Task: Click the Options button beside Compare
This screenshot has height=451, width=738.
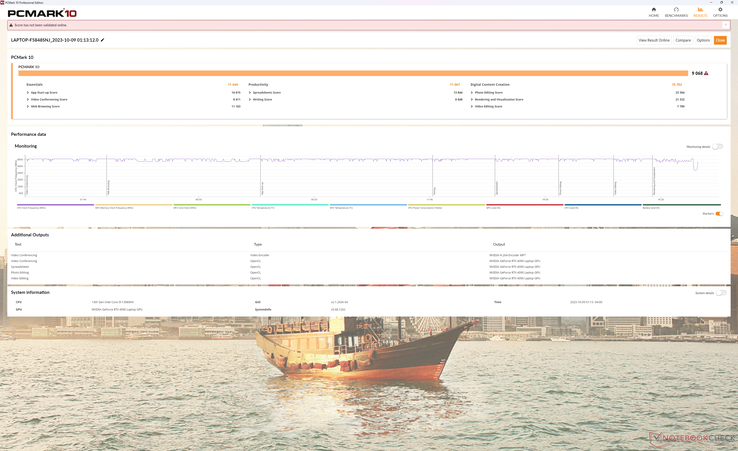Action: pos(703,40)
